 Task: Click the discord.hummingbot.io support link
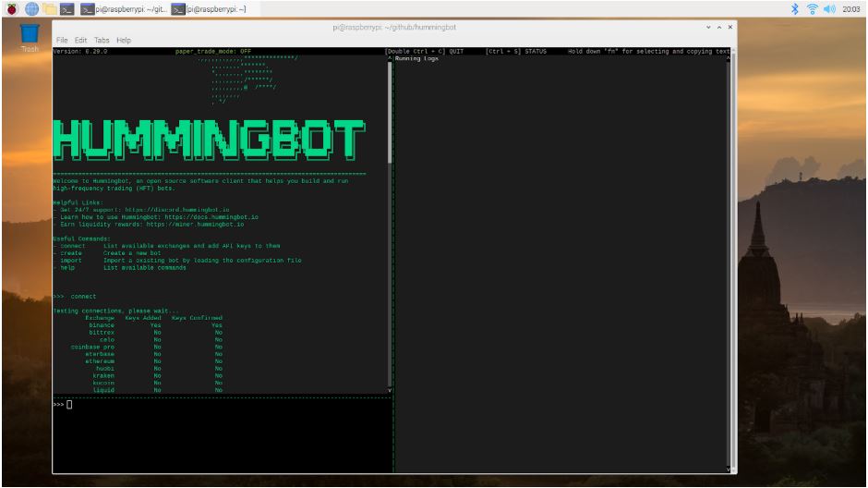[177, 210]
